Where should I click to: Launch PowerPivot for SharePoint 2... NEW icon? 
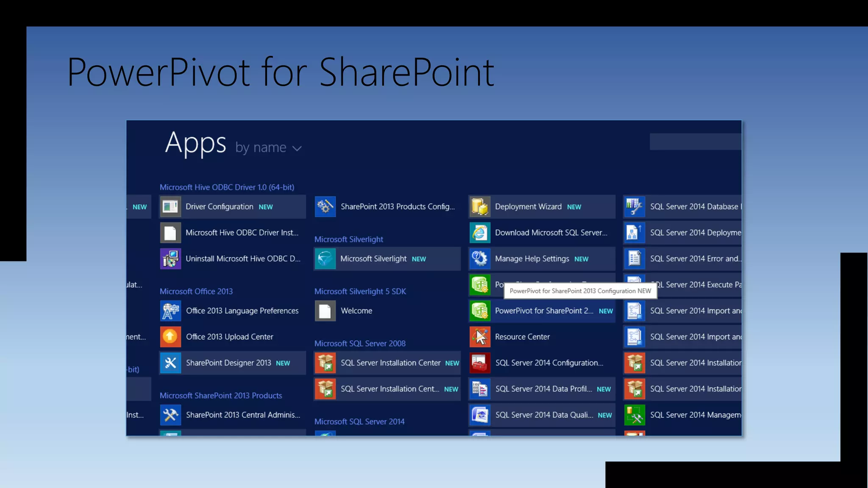point(480,311)
